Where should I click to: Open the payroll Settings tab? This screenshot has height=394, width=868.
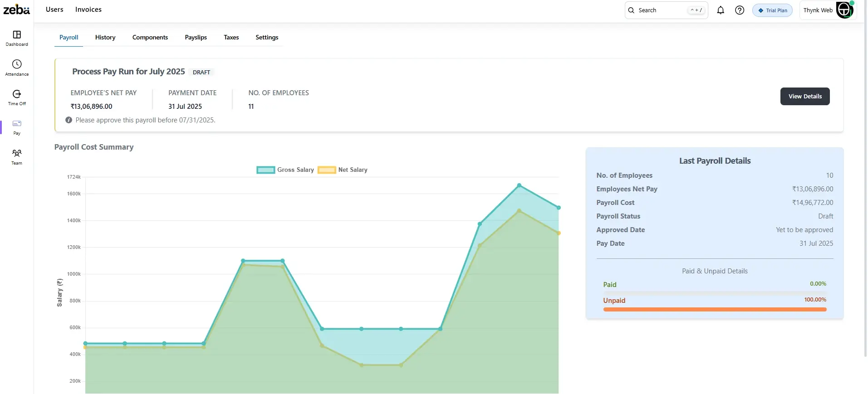click(x=267, y=37)
